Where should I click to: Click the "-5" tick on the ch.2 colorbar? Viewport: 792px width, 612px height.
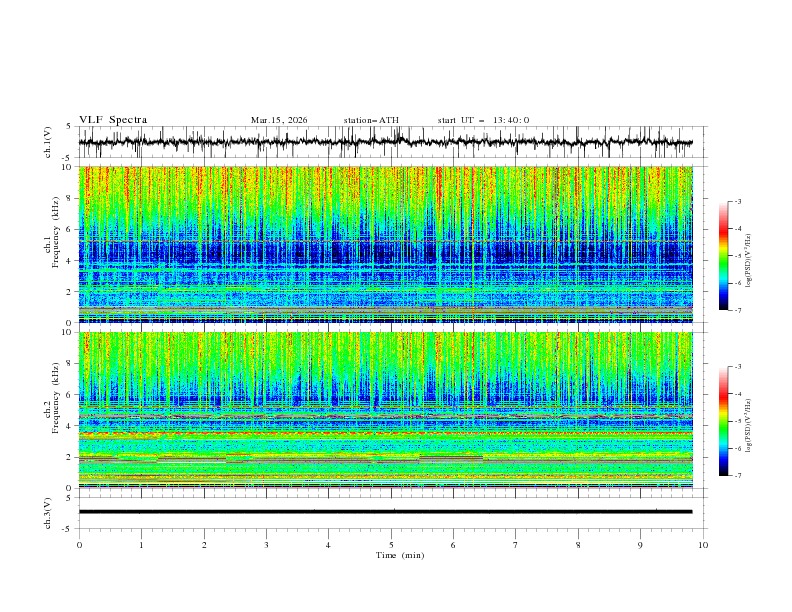point(737,421)
